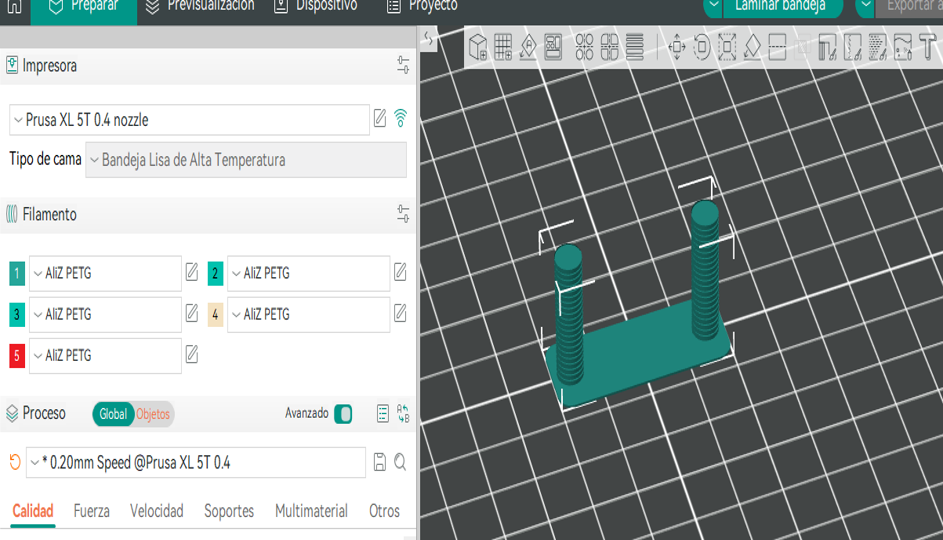Expand the Exportar options arrow

coord(866,6)
